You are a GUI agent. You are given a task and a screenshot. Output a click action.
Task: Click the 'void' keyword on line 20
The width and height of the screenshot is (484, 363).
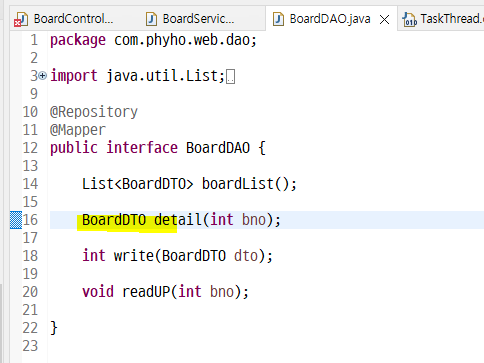(x=98, y=292)
